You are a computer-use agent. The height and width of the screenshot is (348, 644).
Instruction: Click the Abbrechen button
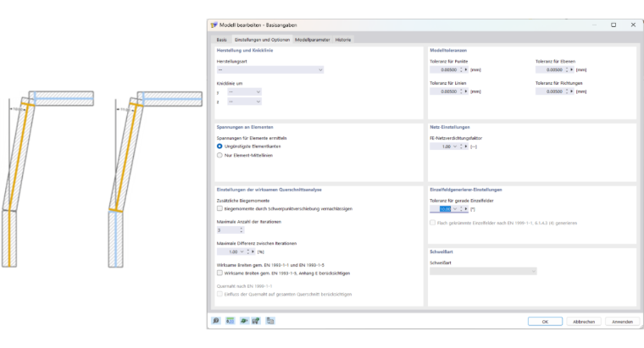pyautogui.click(x=584, y=322)
